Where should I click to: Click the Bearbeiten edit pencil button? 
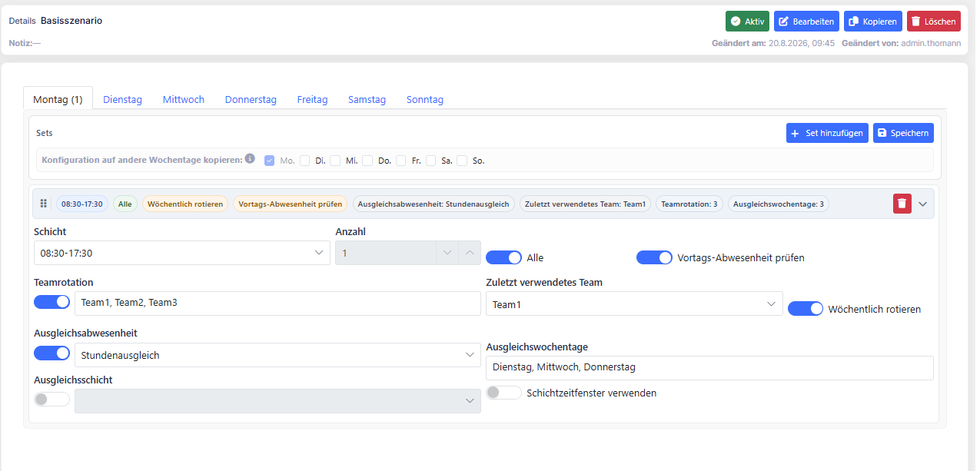(x=806, y=22)
